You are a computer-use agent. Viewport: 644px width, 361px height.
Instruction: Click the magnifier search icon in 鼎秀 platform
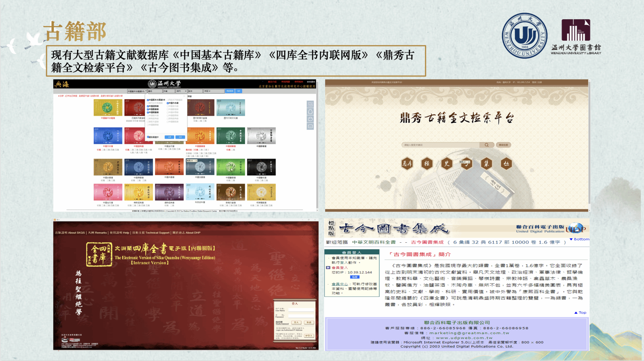(x=486, y=145)
